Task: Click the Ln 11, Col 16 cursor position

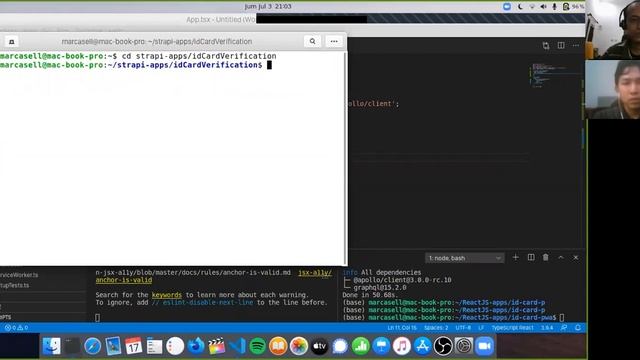Action: [402, 328]
